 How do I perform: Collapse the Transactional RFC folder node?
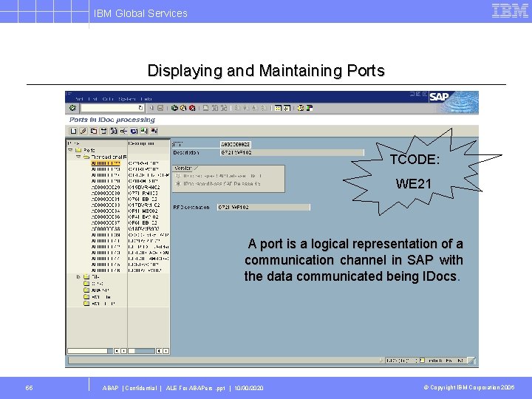click(78, 157)
